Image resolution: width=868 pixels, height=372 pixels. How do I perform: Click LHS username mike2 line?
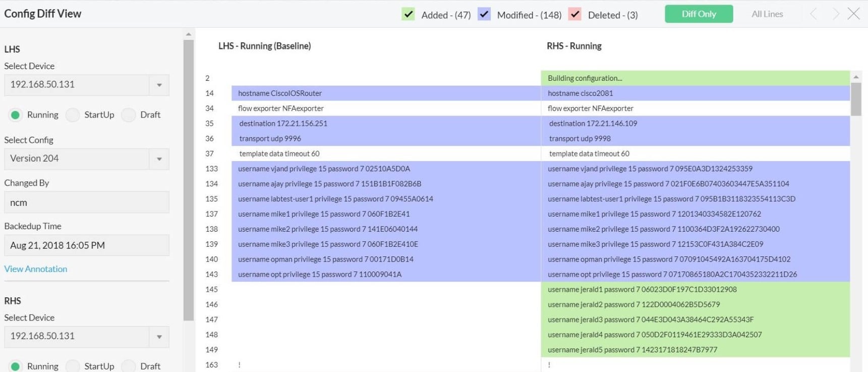(x=386, y=229)
